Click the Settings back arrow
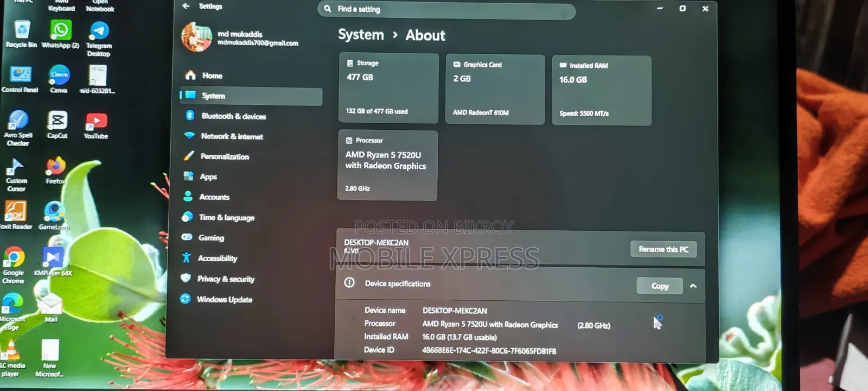Viewport: 868px width, 391px height. [x=186, y=6]
